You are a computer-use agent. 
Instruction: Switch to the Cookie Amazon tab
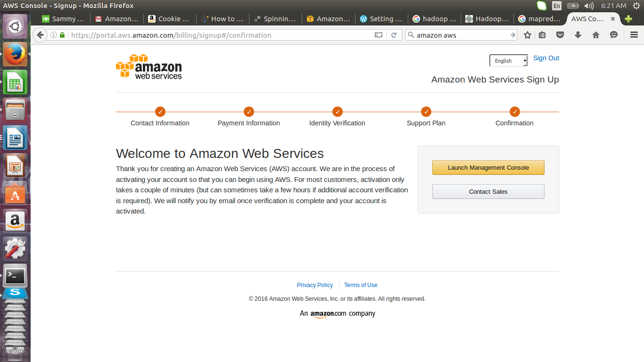point(169,19)
